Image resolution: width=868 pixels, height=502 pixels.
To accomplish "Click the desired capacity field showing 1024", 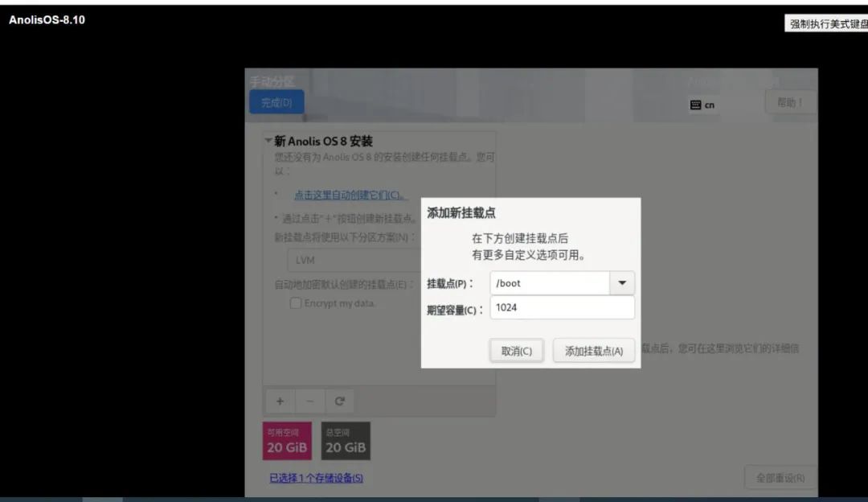I will 562,307.
